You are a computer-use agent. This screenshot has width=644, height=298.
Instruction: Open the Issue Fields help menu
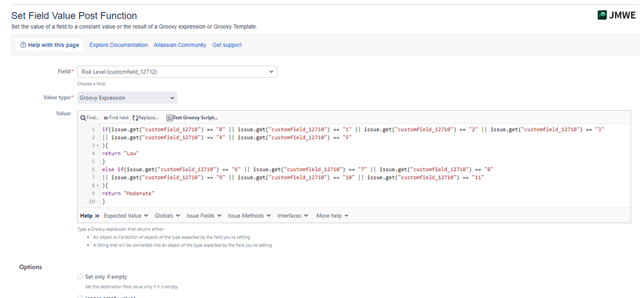click(x=204, y=216)
